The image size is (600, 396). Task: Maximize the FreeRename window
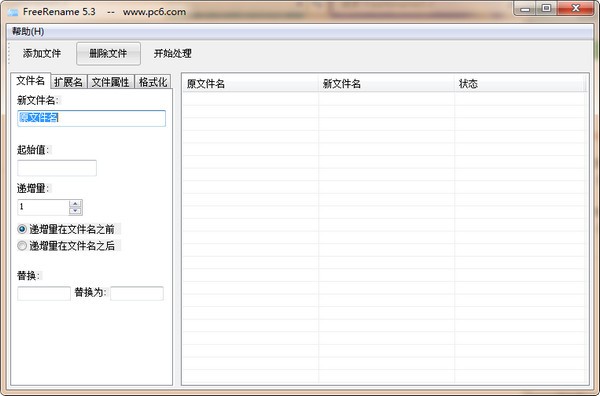pyautogui.click(x=546, y=9)
